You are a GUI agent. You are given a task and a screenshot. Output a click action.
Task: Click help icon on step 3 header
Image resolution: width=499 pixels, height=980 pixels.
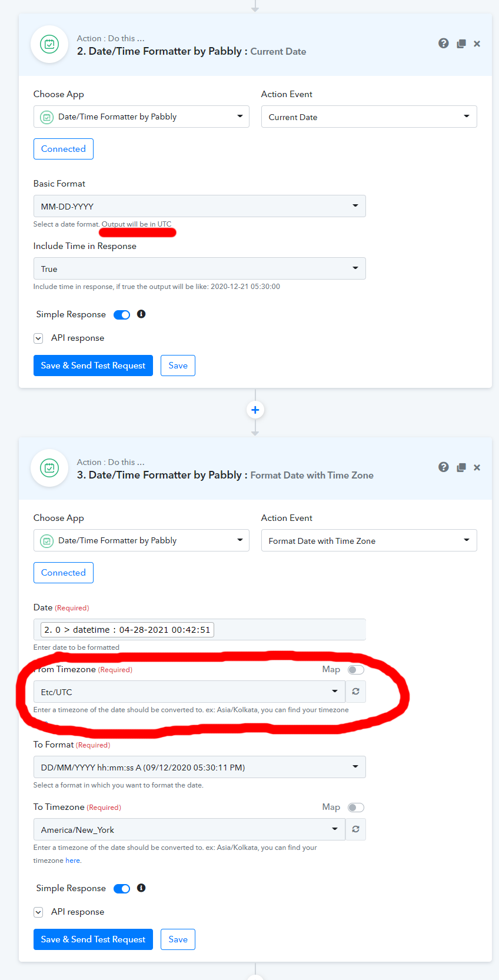(x=444, y=467)
